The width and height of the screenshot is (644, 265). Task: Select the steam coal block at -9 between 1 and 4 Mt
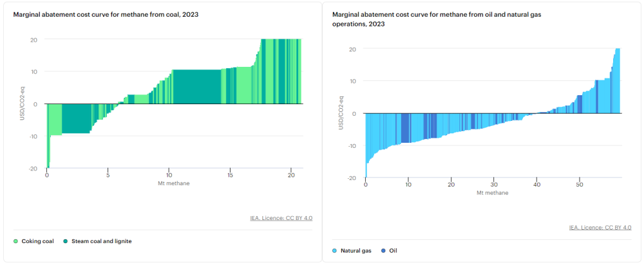pos(75,118)
